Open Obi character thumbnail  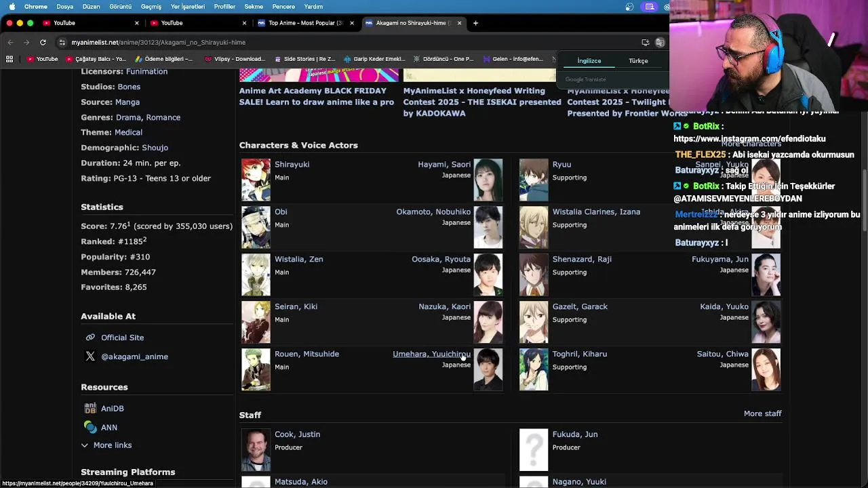[x=256, y=227]
